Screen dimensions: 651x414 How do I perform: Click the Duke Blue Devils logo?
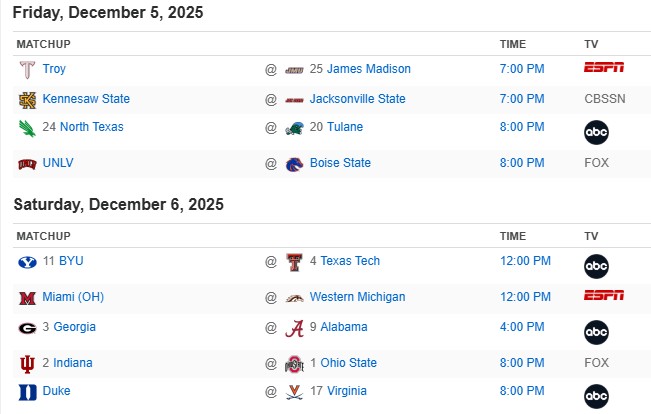tap(27, 392)
